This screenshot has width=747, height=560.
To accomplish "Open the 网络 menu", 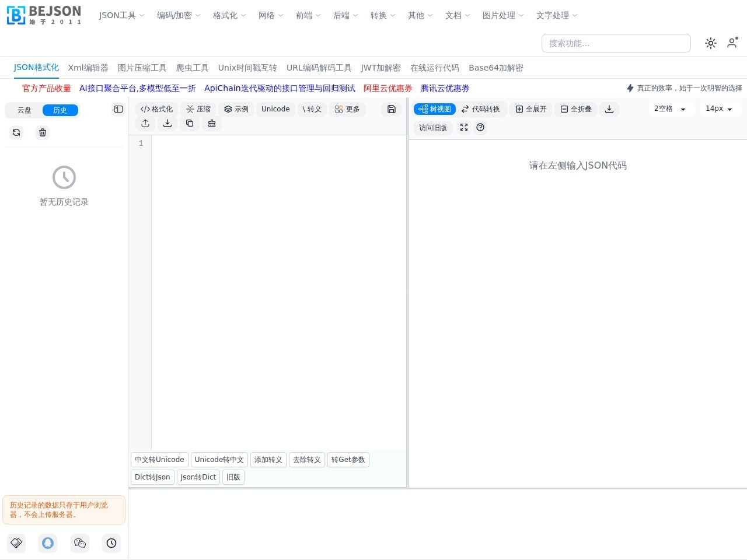I will (271, 15).
